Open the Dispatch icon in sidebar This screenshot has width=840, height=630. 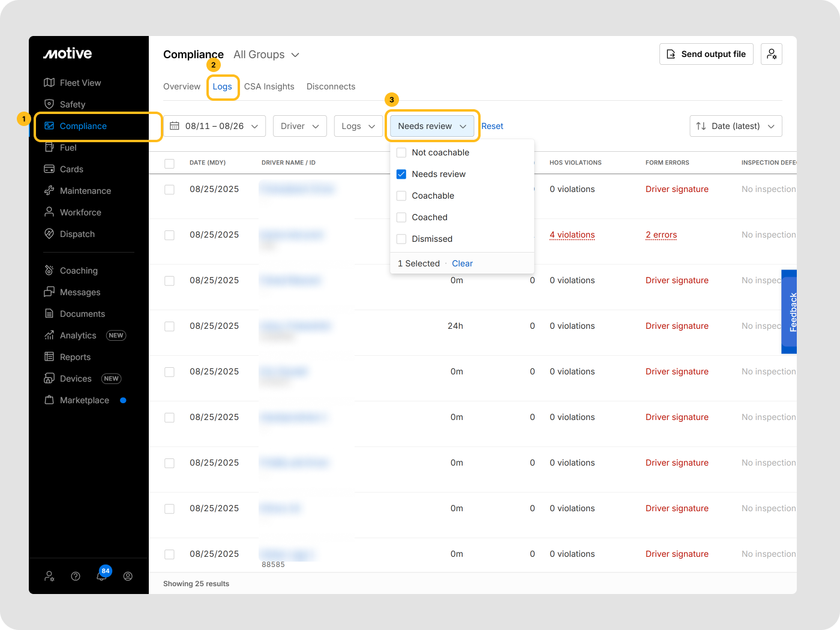pyautogui.click(x=49, y=234)
